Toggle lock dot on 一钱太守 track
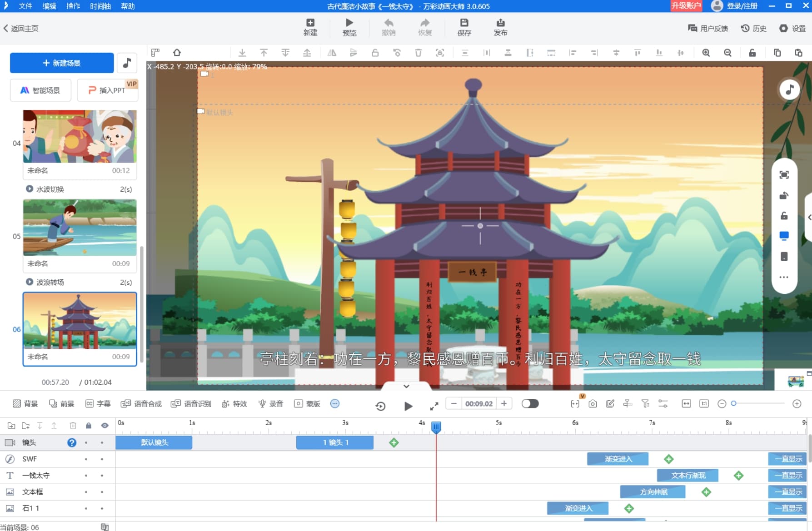The width and height of the screenshot is (812, 531). click(86, 476)
